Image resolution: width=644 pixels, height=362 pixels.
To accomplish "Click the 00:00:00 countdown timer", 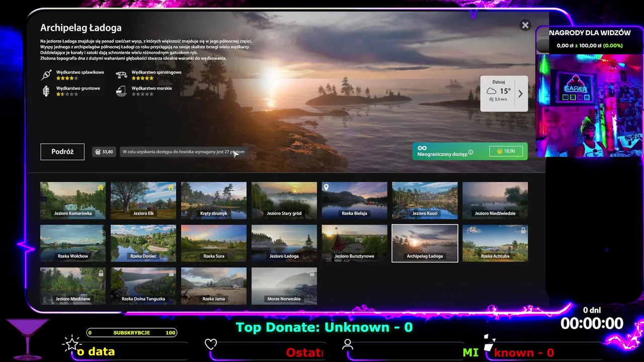I will (592, 323).
